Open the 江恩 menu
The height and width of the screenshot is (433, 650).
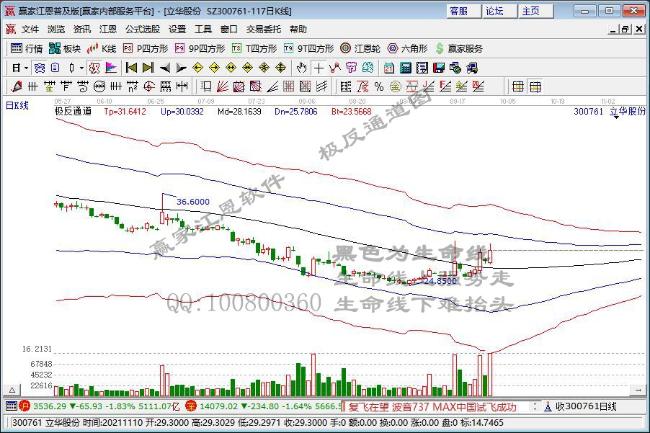108,29
